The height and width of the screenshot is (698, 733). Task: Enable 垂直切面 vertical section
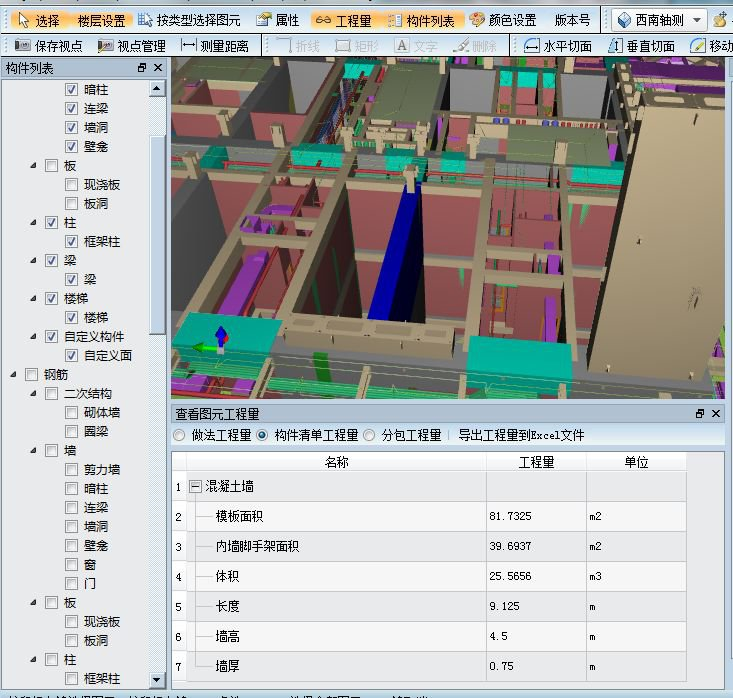click(641, 46)
